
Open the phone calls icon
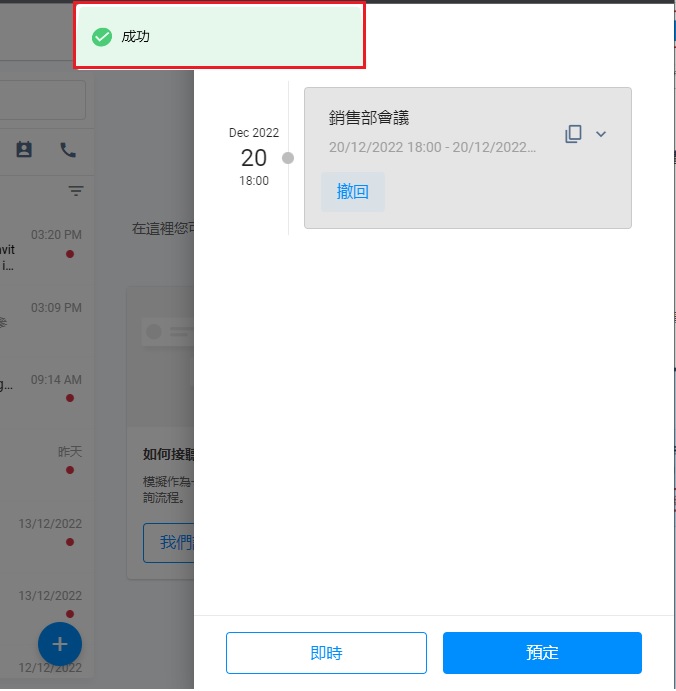tap(68, 150)
